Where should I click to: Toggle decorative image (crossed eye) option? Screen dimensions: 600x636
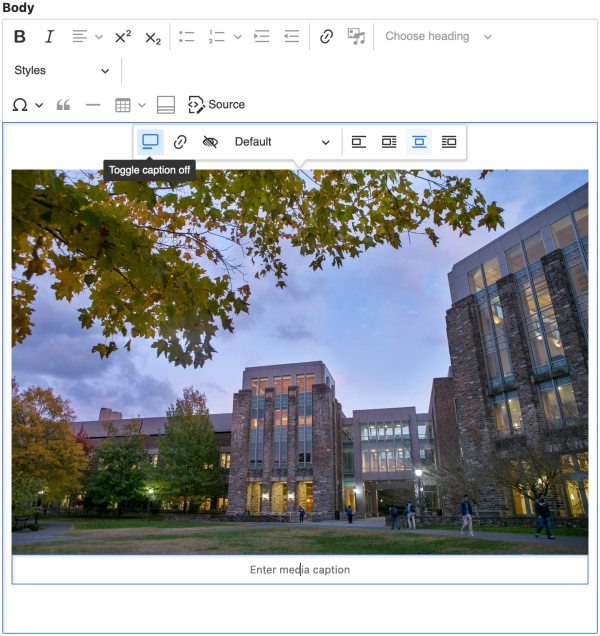(x=210, y=142)
